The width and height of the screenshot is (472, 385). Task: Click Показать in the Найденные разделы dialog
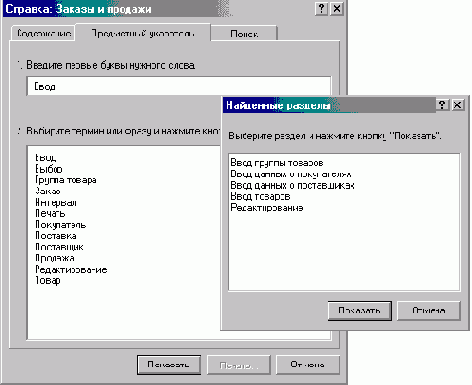(360, 311)
